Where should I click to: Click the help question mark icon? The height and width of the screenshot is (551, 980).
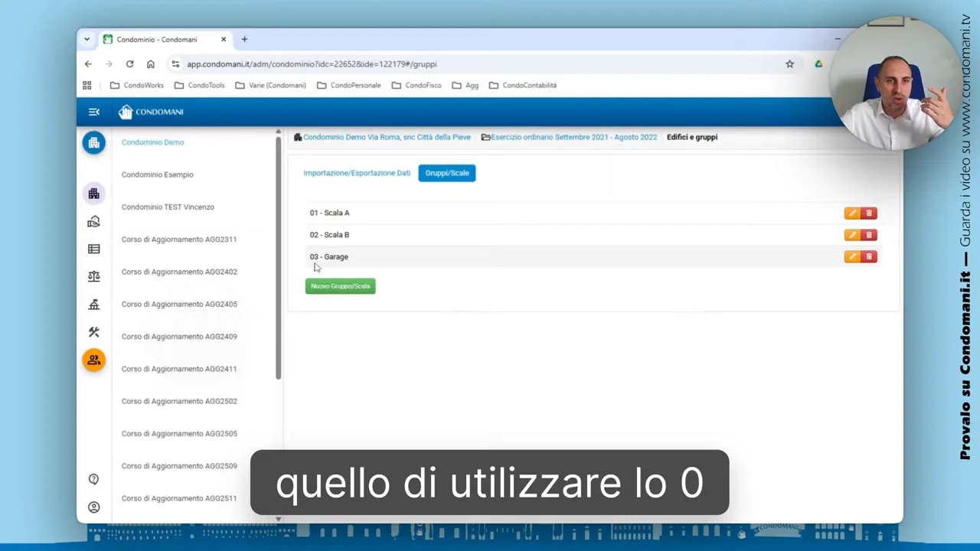coord(93,478)
